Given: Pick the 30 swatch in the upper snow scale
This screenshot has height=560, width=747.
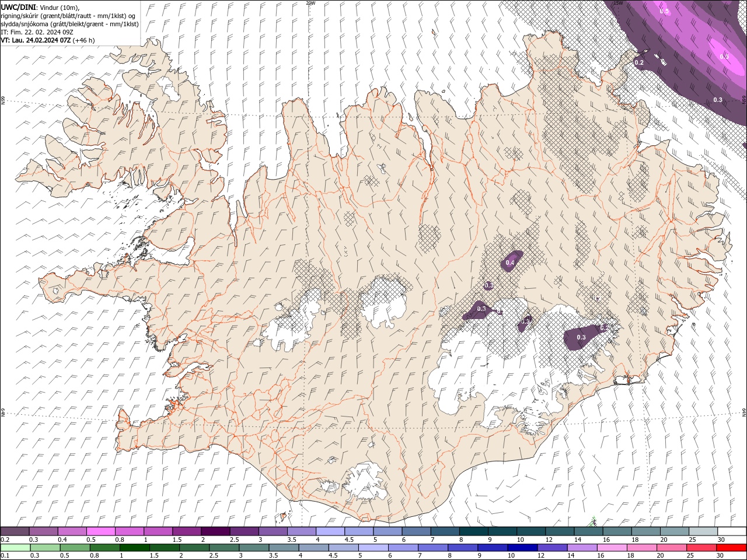Looking at the screenshot, I should pyautogui.click(x=732, y=531).
